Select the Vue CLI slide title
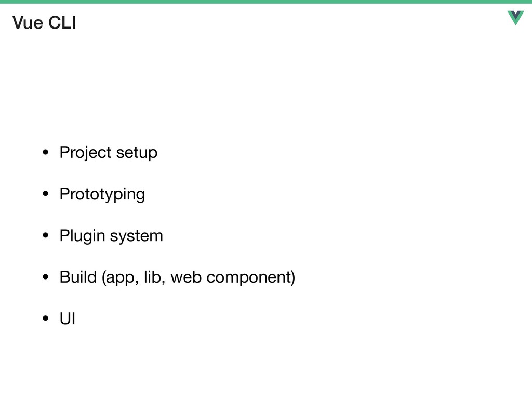 coord(44,23)
